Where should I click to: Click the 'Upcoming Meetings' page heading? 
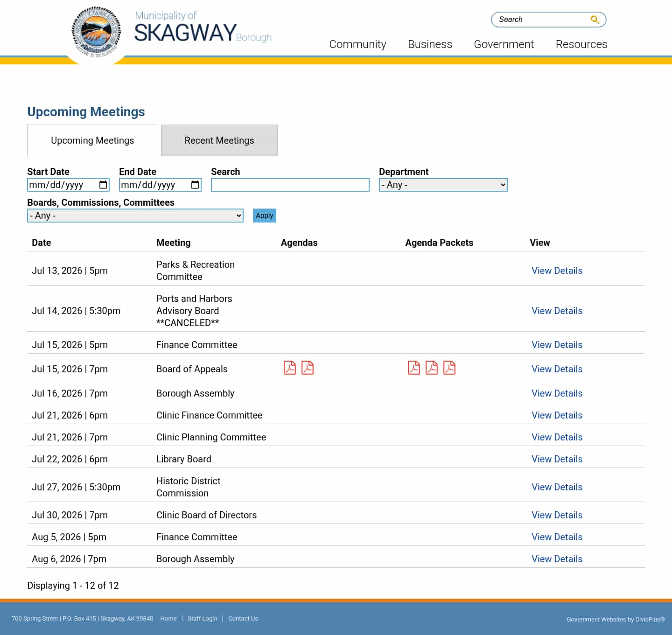click(x=86, y=112)
